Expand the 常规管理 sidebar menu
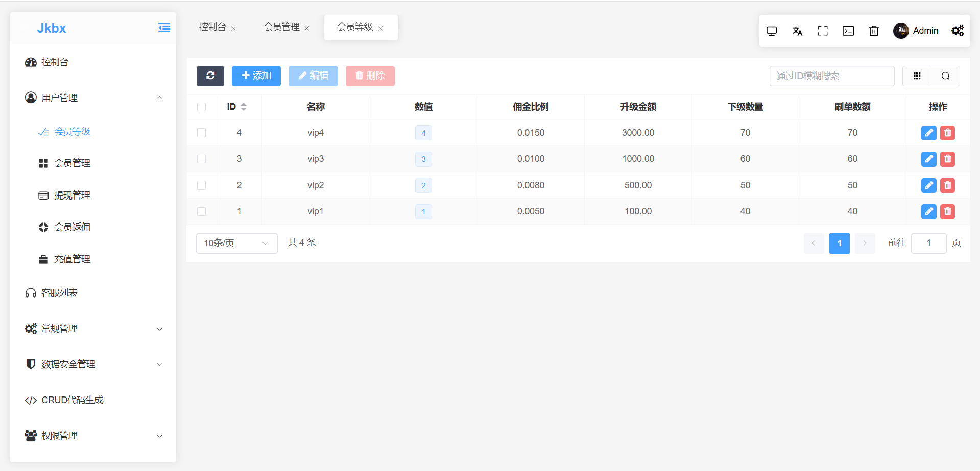Viewport: 980px width, 471px height. [x=93, y=329]
